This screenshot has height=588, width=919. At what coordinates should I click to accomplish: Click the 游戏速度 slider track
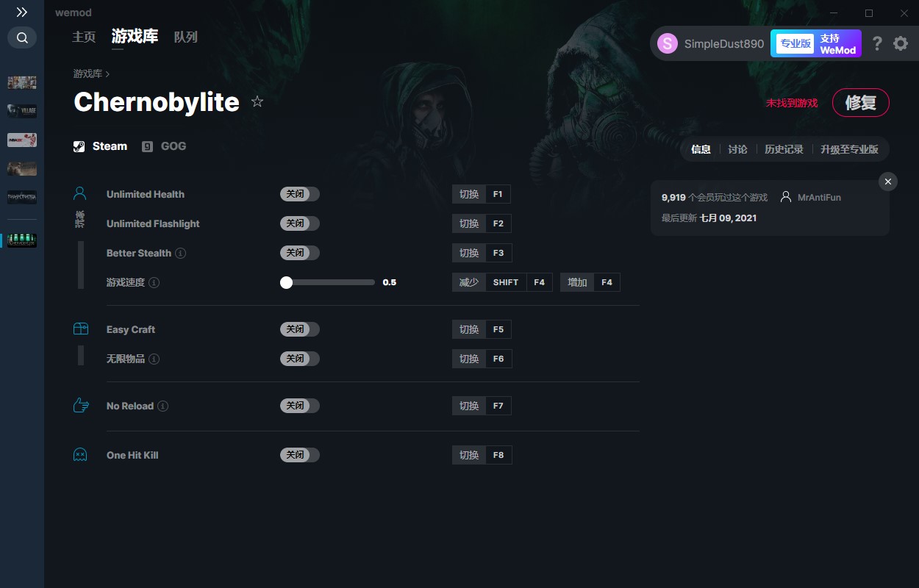pyautogui.click(x=328, y=282)
